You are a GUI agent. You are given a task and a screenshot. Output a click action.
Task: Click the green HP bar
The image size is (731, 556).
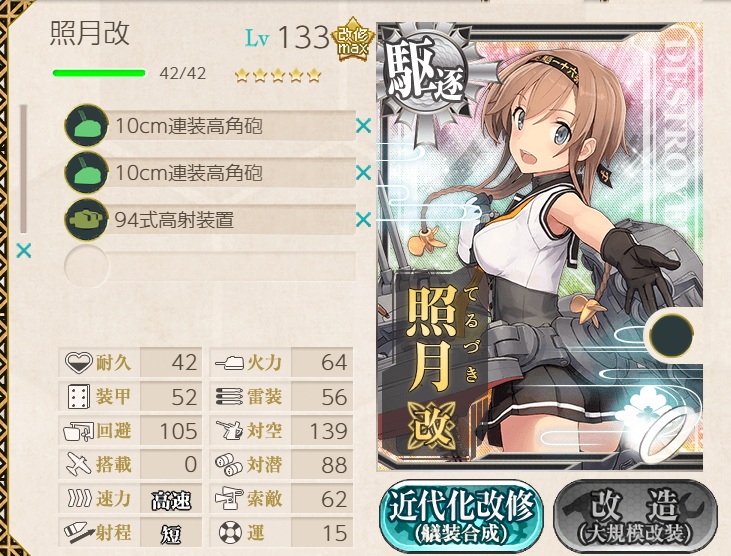[99, 73]
